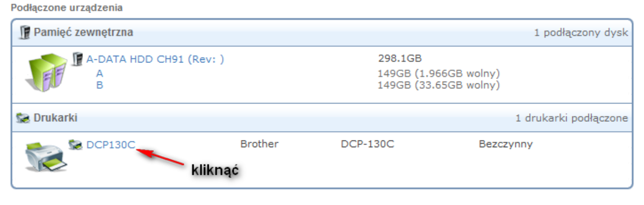Click the "1 podłączony dysk" status text

[x=581, y=33]
